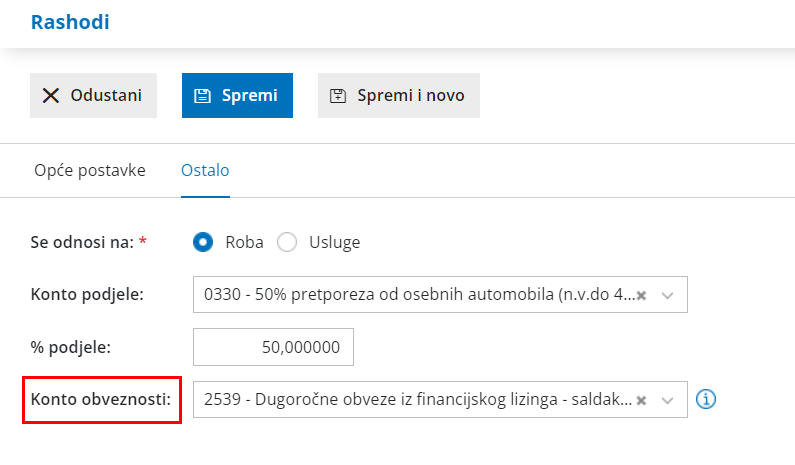Click the Konto obveznosti field label
Viewport: 795px width, 465px height.
point(102,399)
